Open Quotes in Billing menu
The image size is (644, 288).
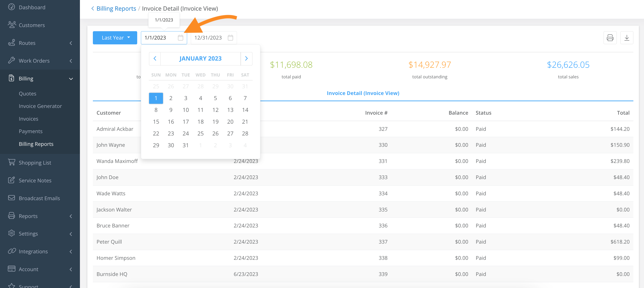click(27, 94)
